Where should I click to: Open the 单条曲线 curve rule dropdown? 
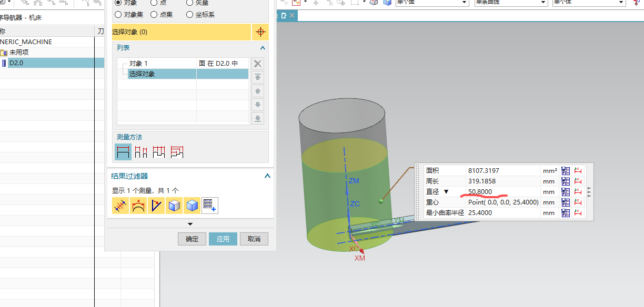pos(543,3)
